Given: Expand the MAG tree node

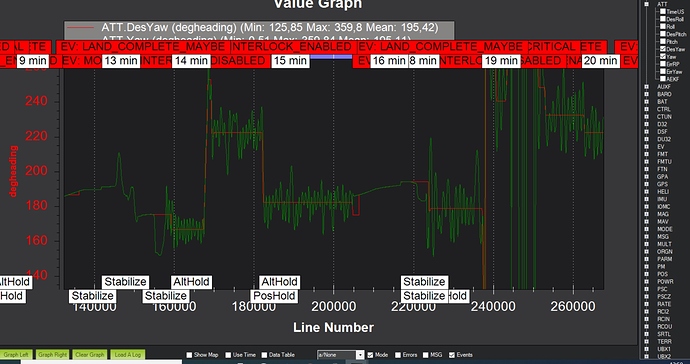Looking at the screenshot, I should tap(646, 214).
